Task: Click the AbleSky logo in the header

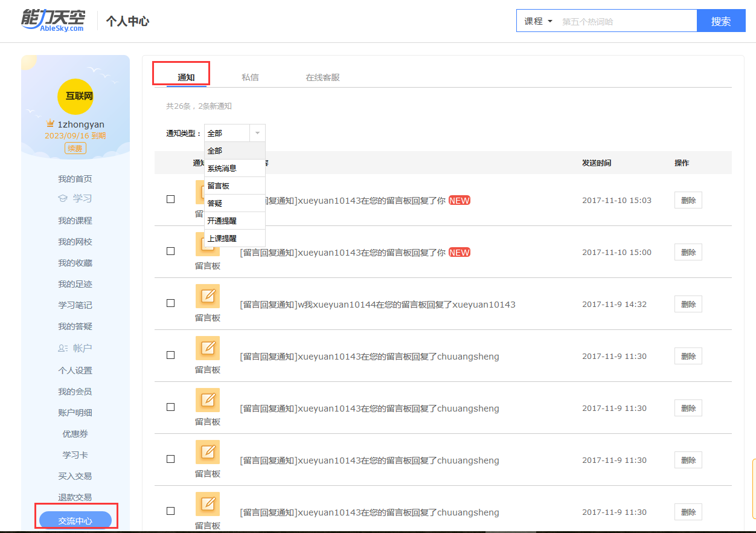Action: click(53, 21)
